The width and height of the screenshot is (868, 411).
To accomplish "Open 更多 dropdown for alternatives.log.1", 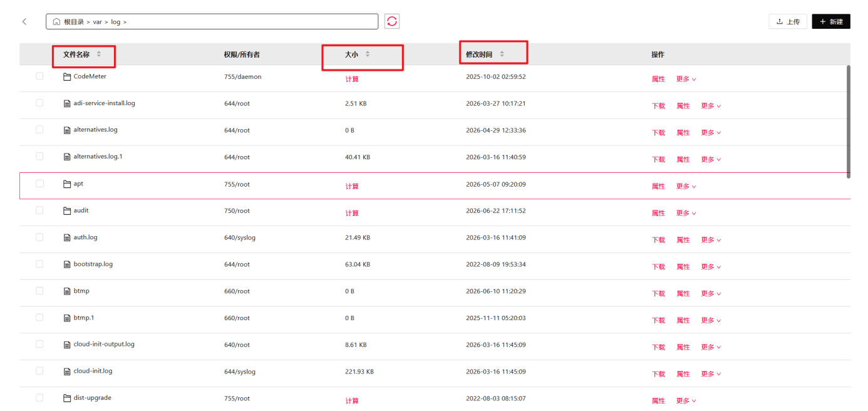I will point(711,160).
